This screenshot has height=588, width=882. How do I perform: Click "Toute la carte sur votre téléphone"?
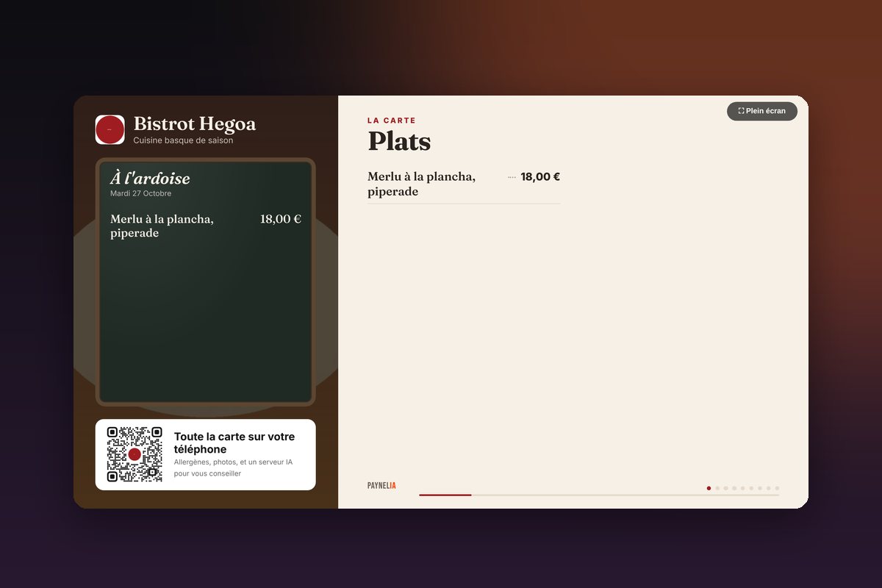pyautogui.click(x=234, y=442)
